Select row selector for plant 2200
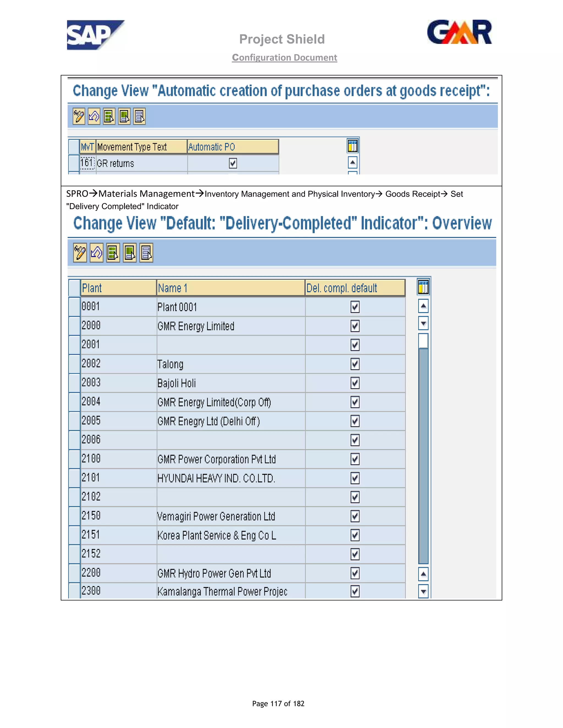This screenshot has height=728, width=563. 74,573
